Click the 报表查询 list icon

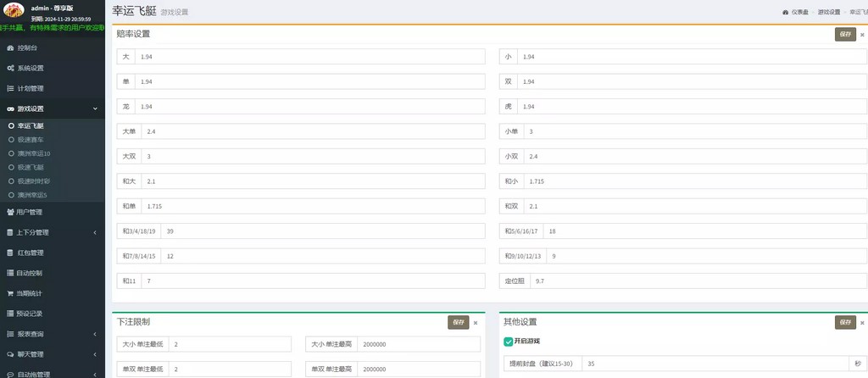(10, 334)
